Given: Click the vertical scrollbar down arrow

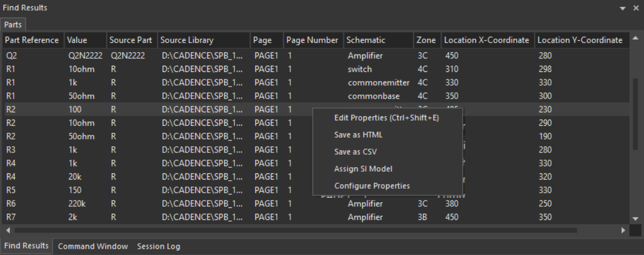Looking at the screenshot, I should coord(634,218).
